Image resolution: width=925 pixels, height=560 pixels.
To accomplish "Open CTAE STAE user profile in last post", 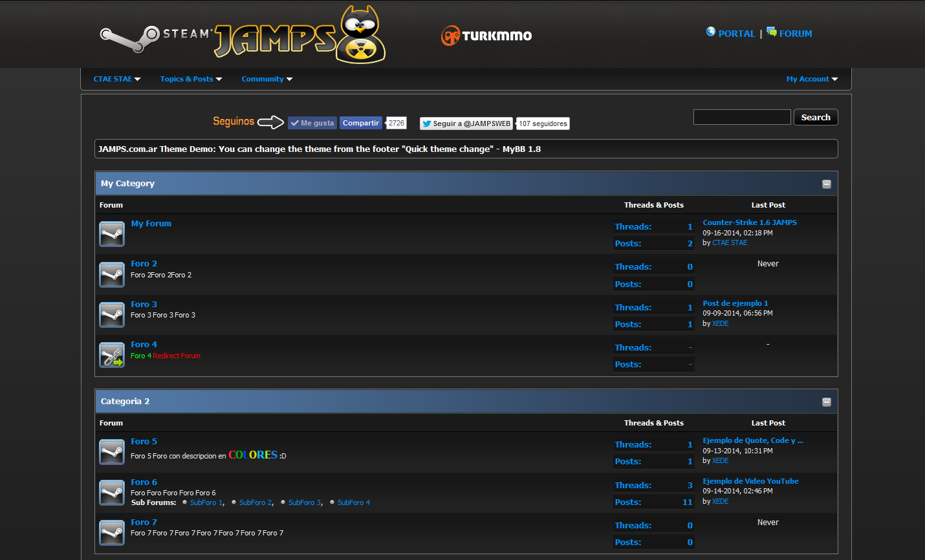I will tap(730, 243).
